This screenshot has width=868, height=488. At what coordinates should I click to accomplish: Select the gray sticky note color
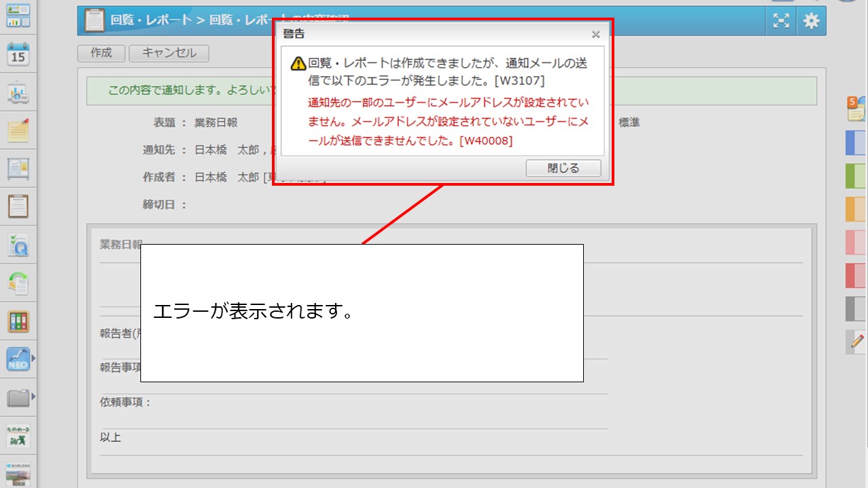pos(856,308)
